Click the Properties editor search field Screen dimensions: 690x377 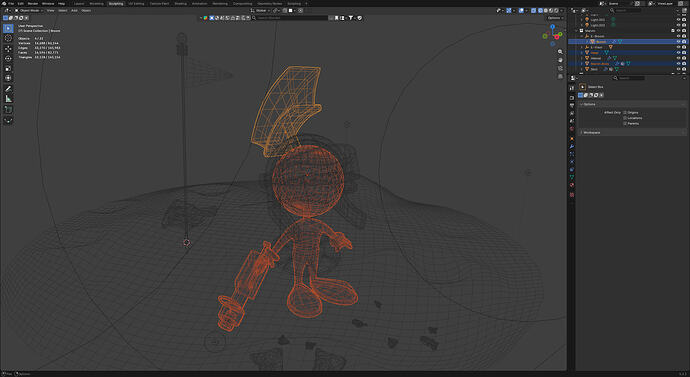point(629,78)
